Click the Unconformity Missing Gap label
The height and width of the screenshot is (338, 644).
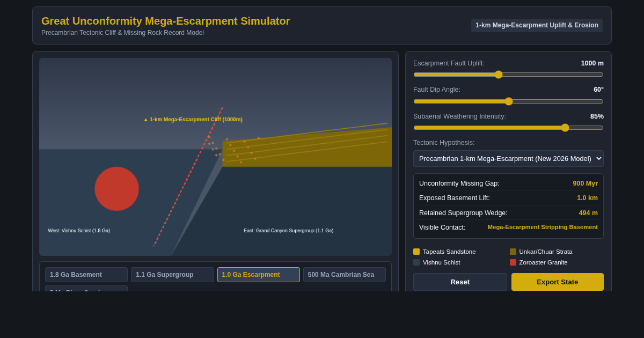tap(459, 183)
